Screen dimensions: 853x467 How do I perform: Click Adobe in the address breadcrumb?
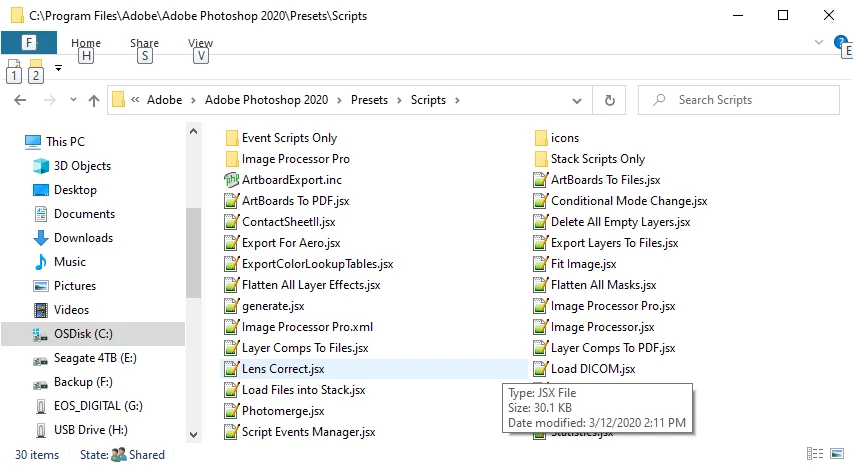click(164, 100)
